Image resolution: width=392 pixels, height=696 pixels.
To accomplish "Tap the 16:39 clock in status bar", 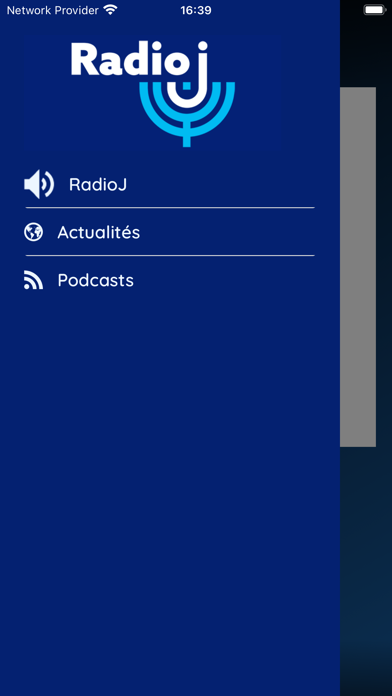I will pos(196,10).
